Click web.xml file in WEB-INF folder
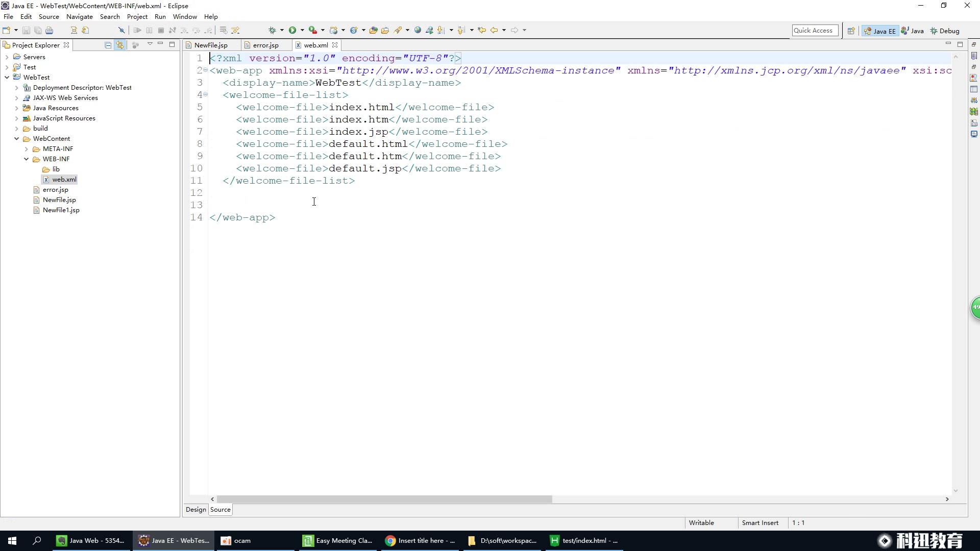The height and width of the screenshot is (551, 980). click(x=65, y=179)
